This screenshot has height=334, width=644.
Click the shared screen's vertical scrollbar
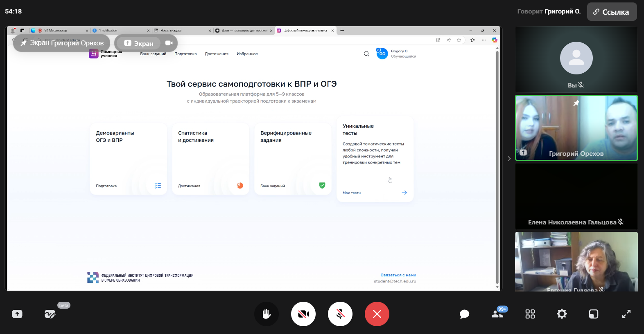497,164
